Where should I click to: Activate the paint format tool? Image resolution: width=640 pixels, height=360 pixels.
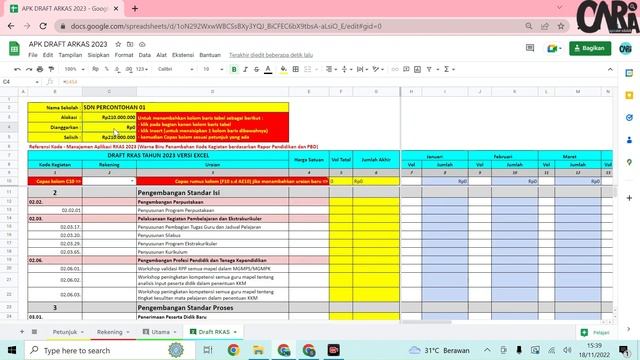pos(51,69)
